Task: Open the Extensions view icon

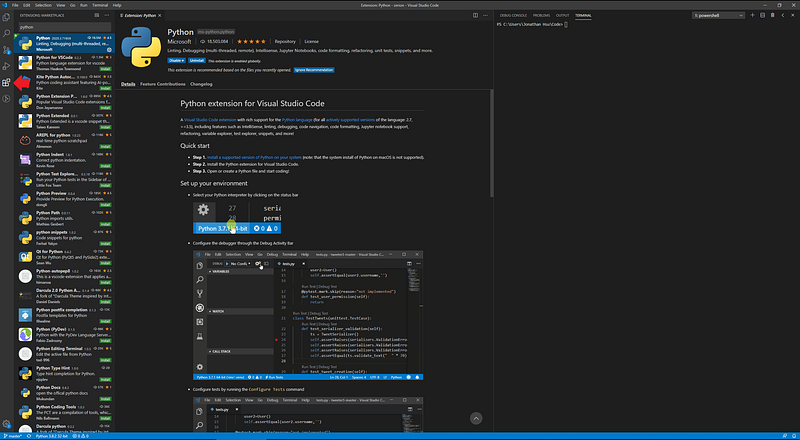Action: (6, 82)
